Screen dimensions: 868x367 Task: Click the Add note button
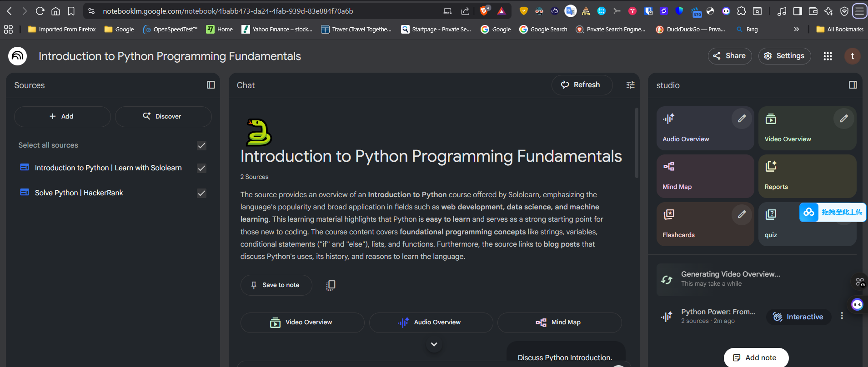[756, 357]
